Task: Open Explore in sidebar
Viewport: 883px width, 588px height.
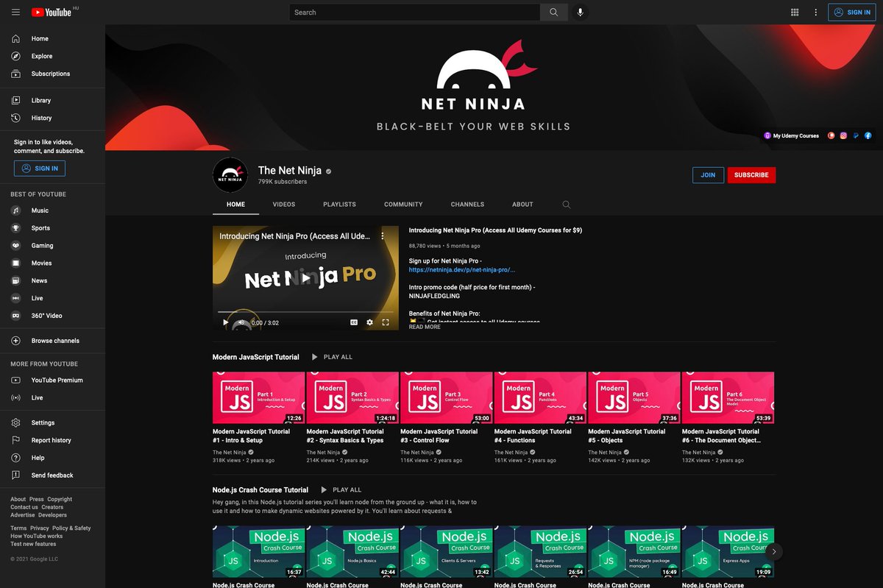Action: pyautogui.click(x=52, y=57)
